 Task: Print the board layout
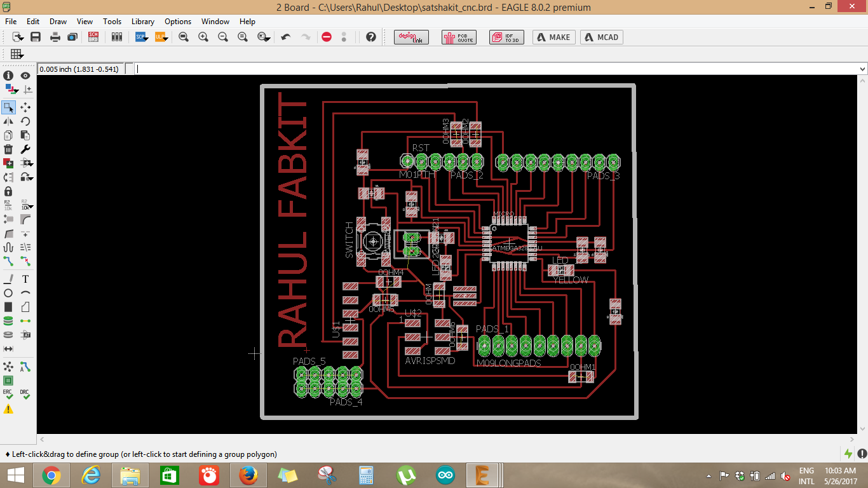(x=55, y=37)
